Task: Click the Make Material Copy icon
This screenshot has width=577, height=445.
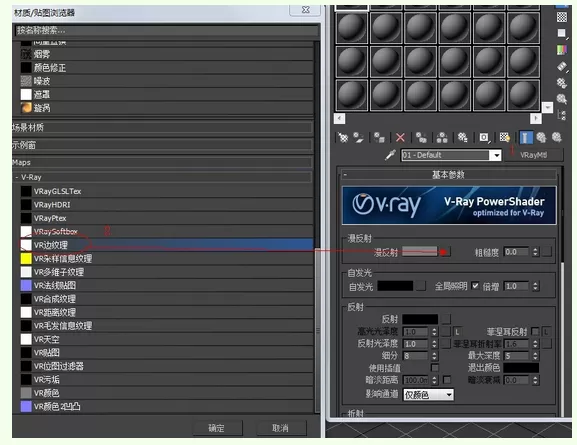Action: coord(421,138)
